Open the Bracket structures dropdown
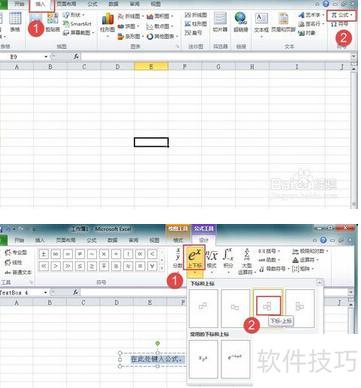This screenshot has width=361, height=388. pyautogui.click(x=269, y=252)
